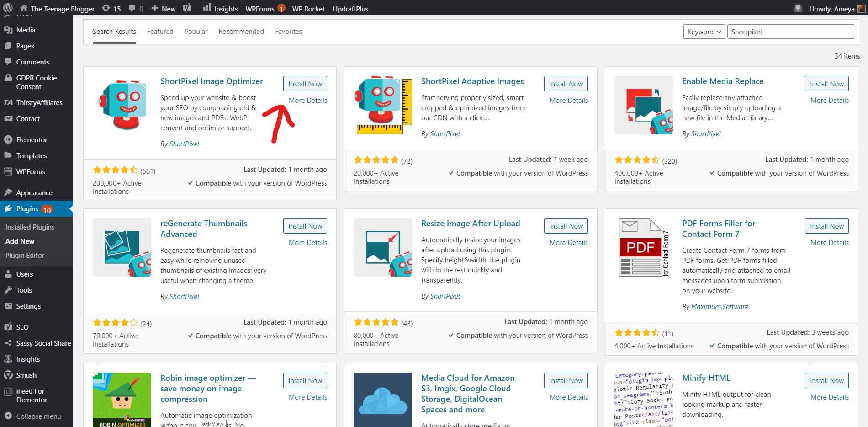Install Minify HTML plugin
868x427 pixels.
[x=827, y=380]
